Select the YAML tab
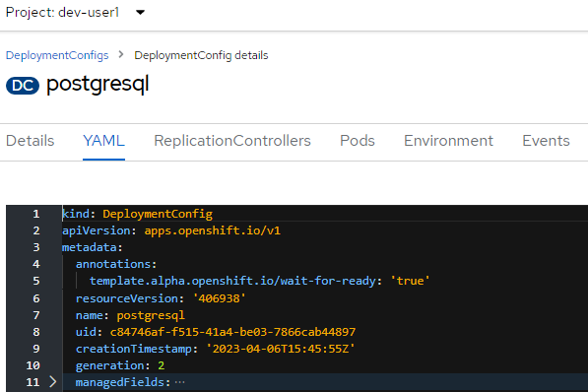This screenshot has height=392, width=588. (103, 141)
